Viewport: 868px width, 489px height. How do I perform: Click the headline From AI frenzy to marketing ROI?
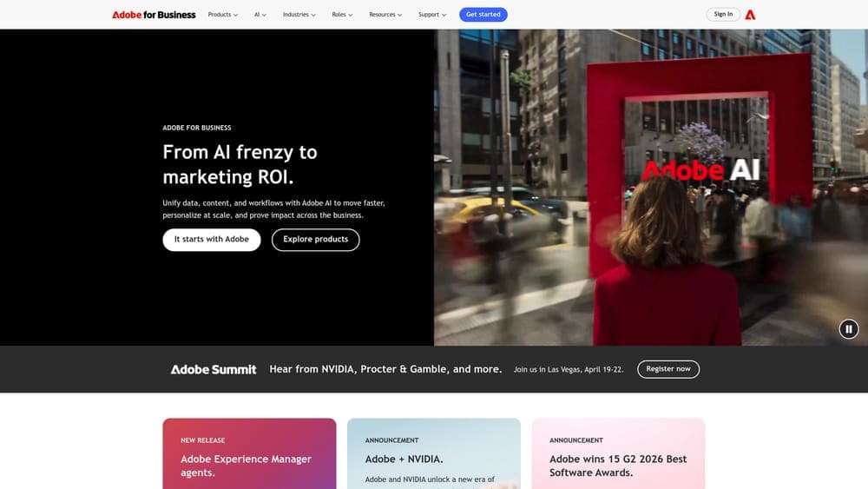tap(240, 164)
